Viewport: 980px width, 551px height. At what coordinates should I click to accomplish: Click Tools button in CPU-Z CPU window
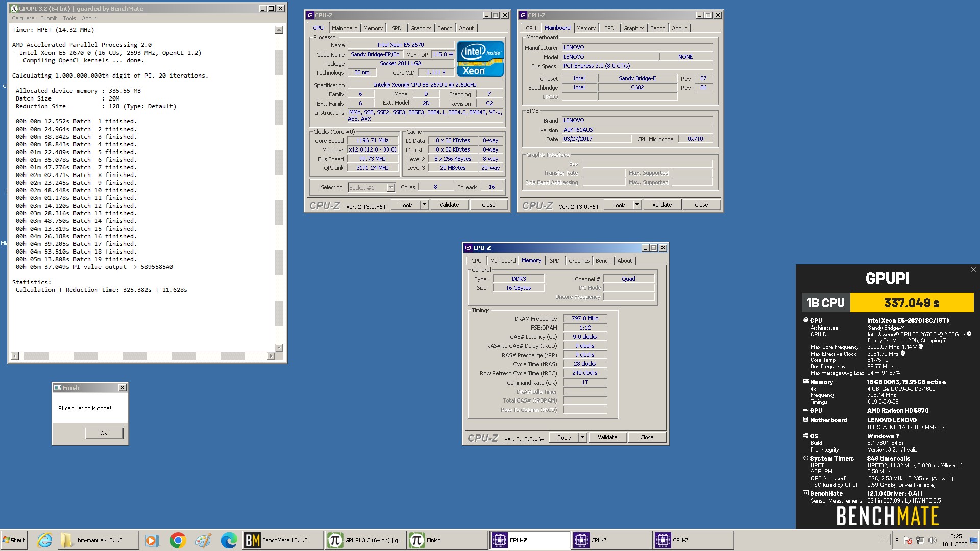pos(406,205)
